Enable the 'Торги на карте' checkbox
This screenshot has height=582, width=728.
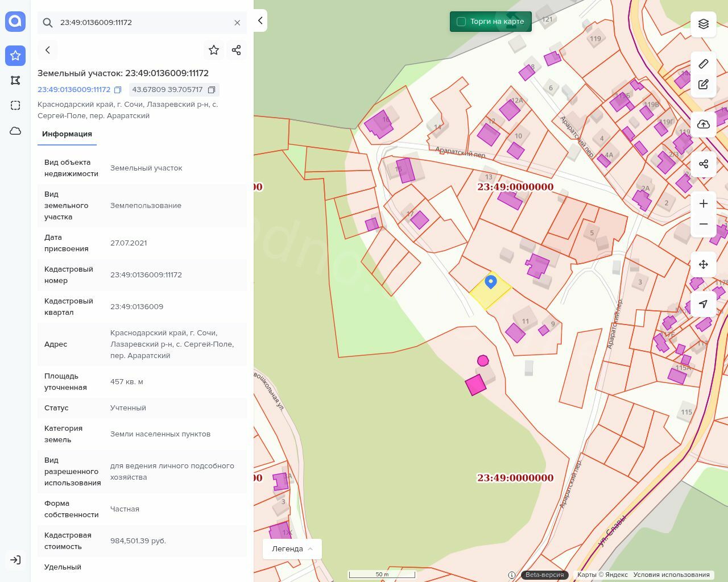(461, 22)
